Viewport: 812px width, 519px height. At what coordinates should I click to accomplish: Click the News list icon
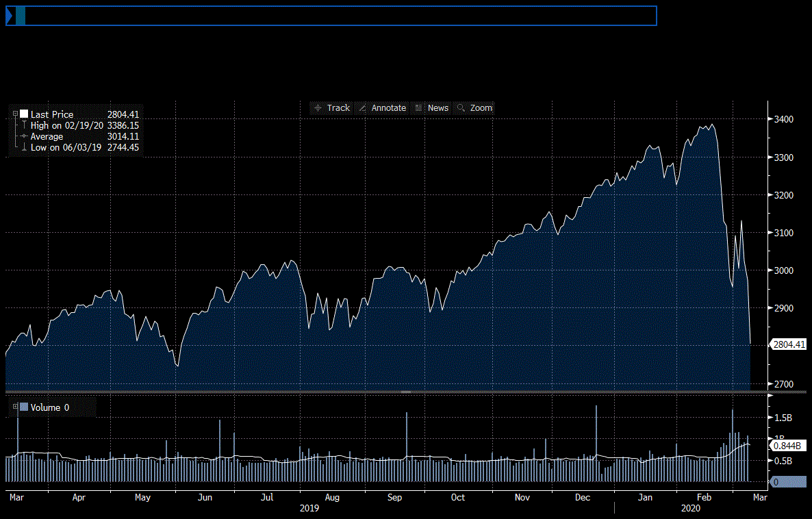tap(419, 108)
